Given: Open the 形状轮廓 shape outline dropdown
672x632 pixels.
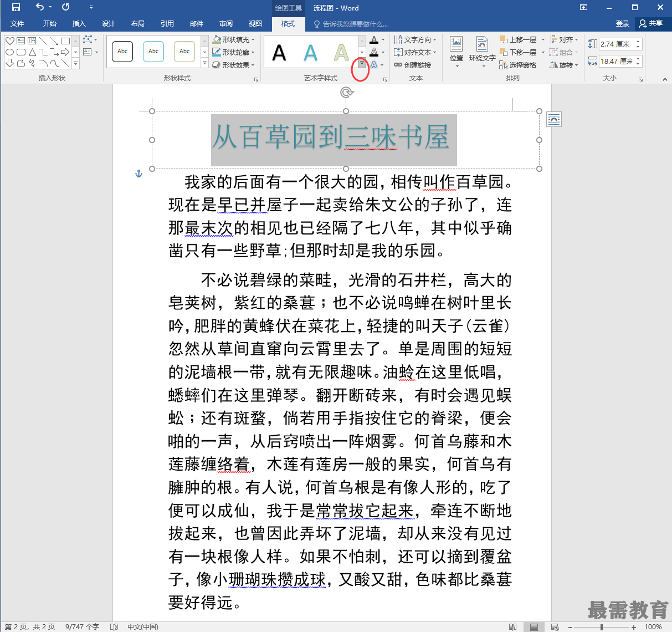Looking at the screenshot, I should click(233, 52).
